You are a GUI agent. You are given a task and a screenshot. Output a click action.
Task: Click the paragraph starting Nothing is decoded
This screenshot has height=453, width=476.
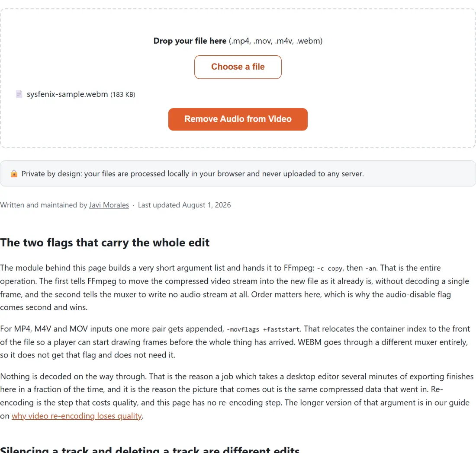pyautogui.click(x=237, y=396)
